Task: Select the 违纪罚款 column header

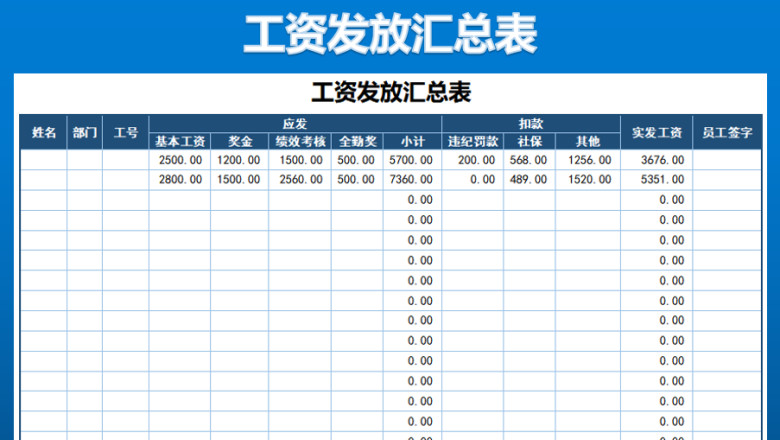Action: pos(473,141)
